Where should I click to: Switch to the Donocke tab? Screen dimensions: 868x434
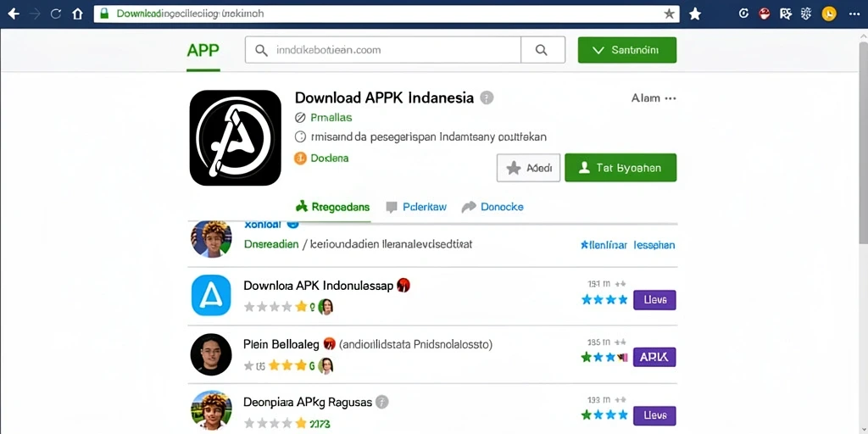(492, 207)
